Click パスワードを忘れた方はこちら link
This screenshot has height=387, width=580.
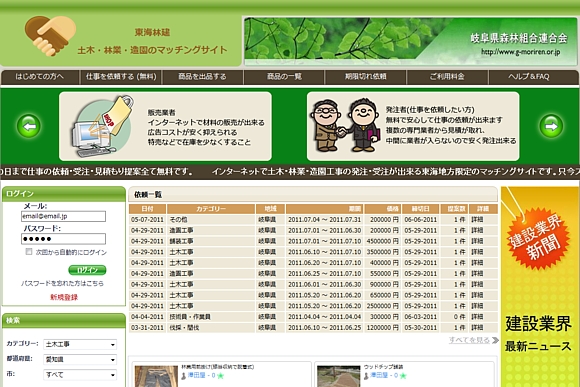tap(62, 283)
